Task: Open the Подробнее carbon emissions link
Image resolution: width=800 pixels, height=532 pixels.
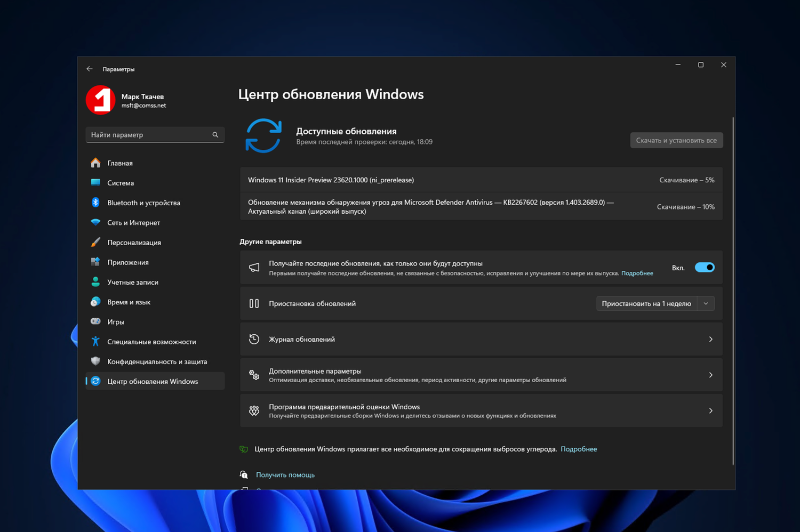Action: 579,449
